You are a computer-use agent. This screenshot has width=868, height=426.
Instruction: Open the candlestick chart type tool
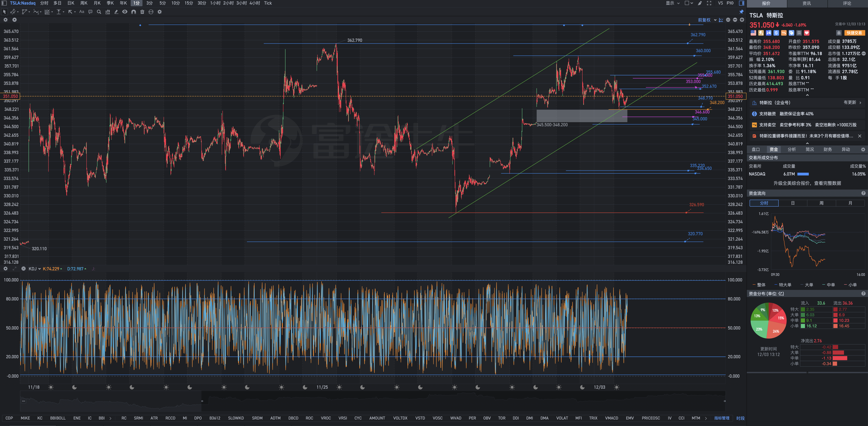pyautogui.click(x=108, y=12)
